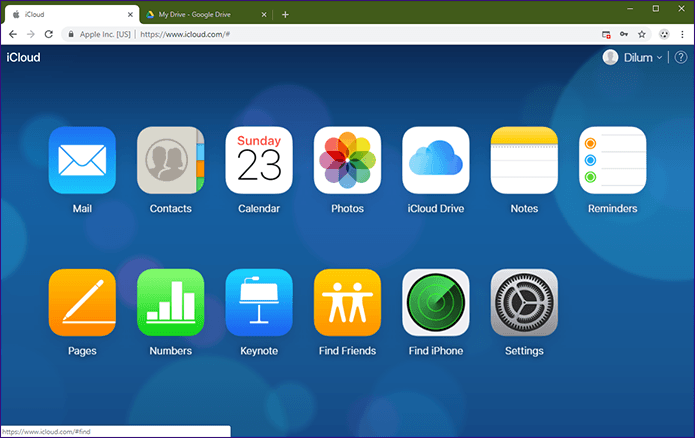Click the Keynote label text
The image size is (695, 438).
coord(259,351)
